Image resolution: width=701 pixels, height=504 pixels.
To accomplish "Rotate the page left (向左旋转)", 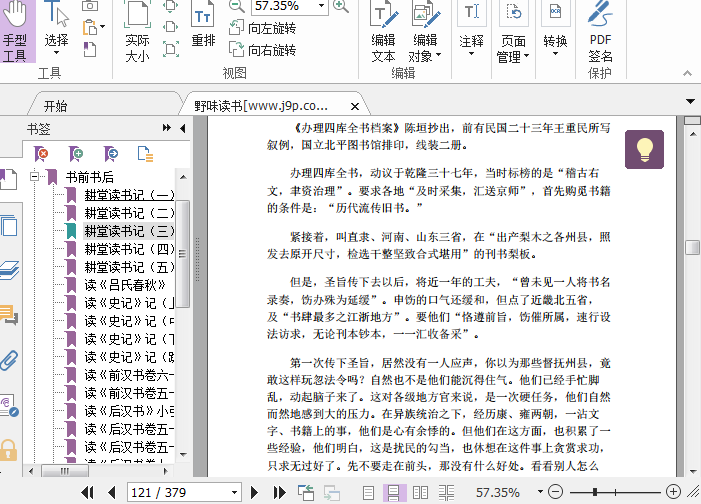I will (x=262, y=28).
